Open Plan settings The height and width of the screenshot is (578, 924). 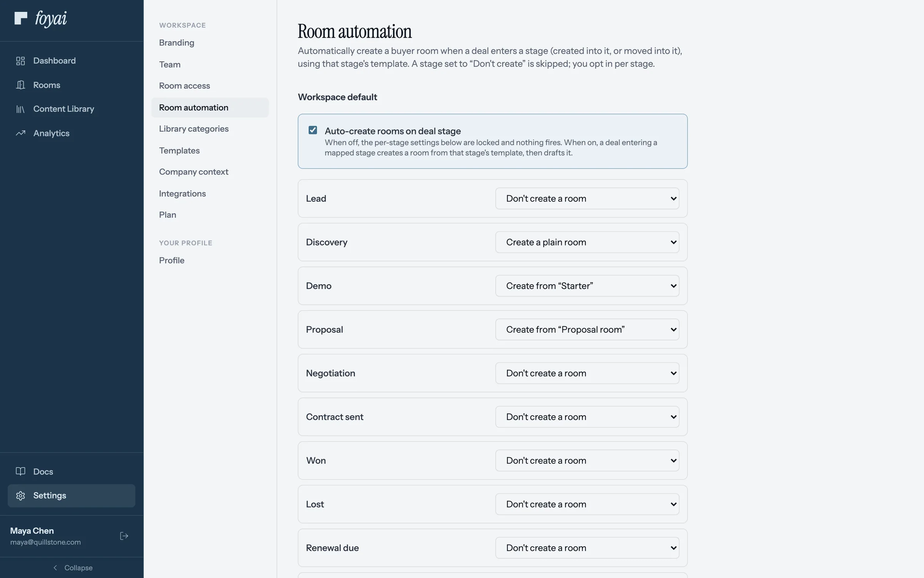tap(167, 215)
